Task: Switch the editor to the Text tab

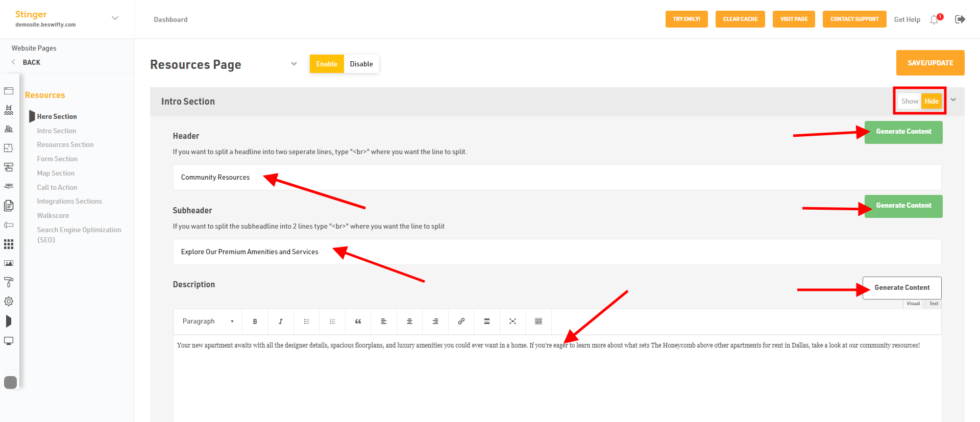Action: (934, 304)
